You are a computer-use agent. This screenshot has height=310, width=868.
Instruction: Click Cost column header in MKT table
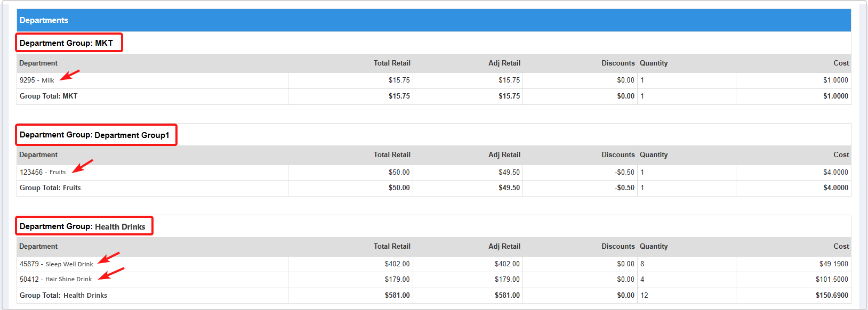pos(841,63)
